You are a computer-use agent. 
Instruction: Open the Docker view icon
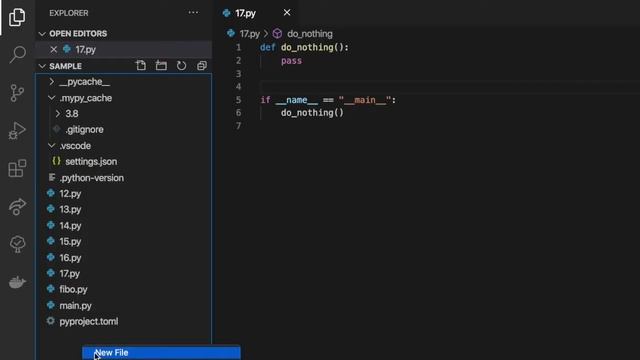click(17, 282)
